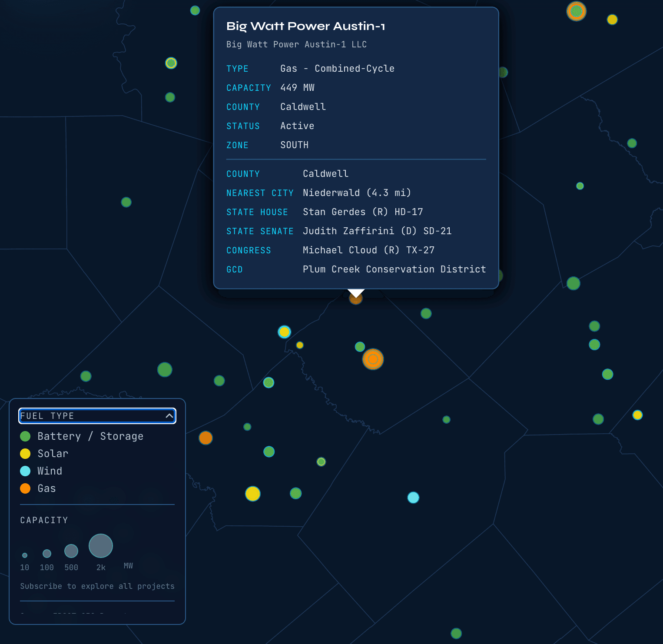Click the yellow solar marker on the far right edge
The image size is (663, 644).
[637, 415]
